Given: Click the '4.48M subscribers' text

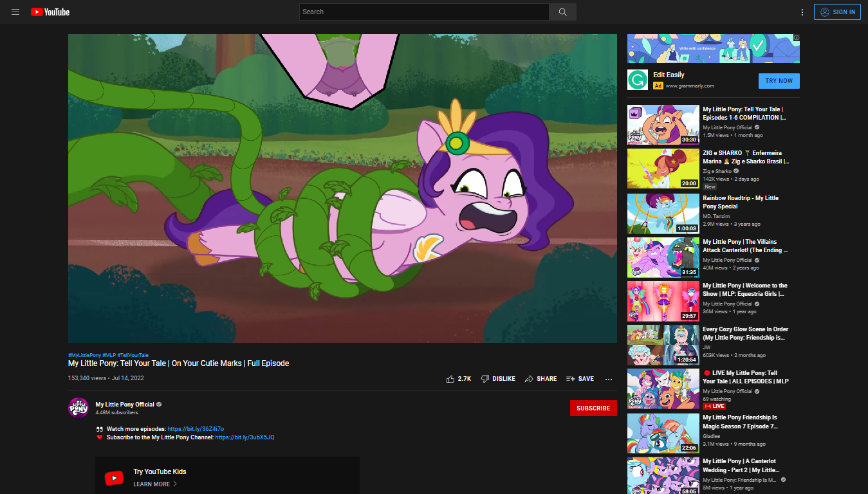Looking at the screenshot, I should (x=116, y=413).
